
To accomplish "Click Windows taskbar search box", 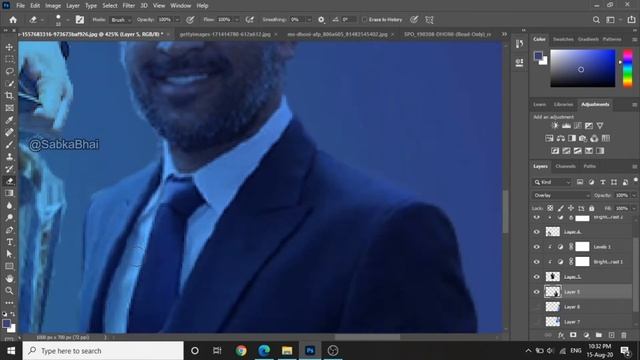I will [103, 351].
